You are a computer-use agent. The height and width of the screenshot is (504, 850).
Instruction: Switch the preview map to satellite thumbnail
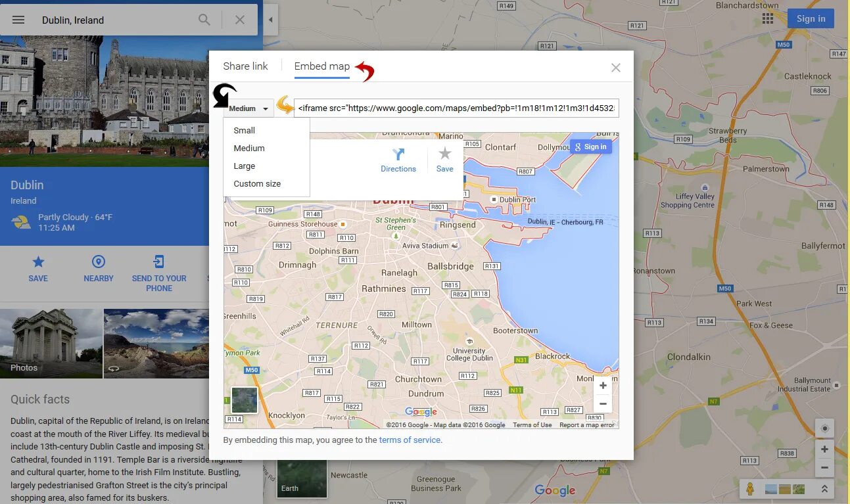[245, 400]
